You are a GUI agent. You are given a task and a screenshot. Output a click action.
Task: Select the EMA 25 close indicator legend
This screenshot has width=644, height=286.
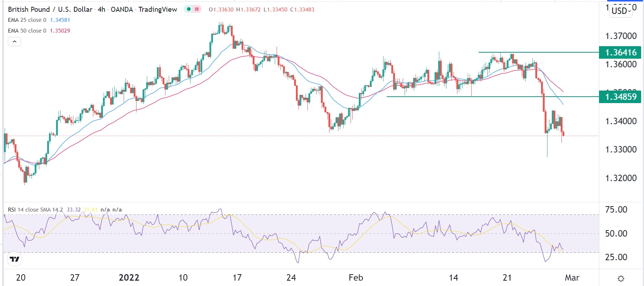point(27,20)
